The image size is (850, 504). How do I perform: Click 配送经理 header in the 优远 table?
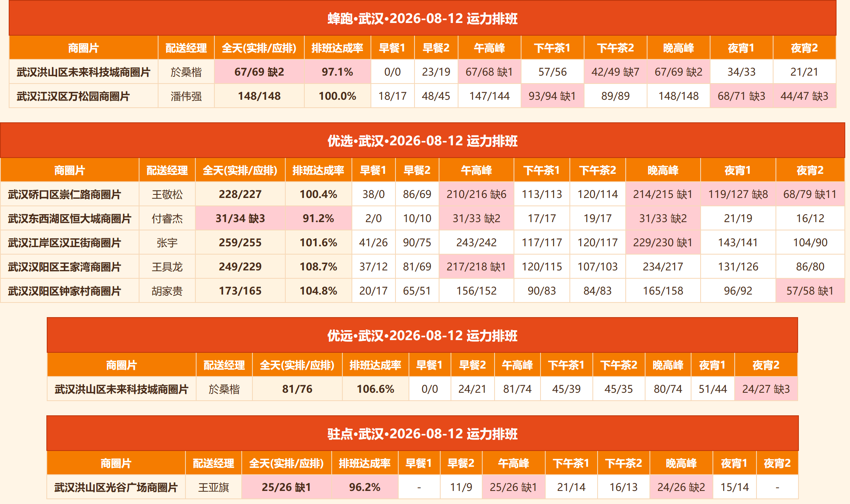[x=224, y=365]
